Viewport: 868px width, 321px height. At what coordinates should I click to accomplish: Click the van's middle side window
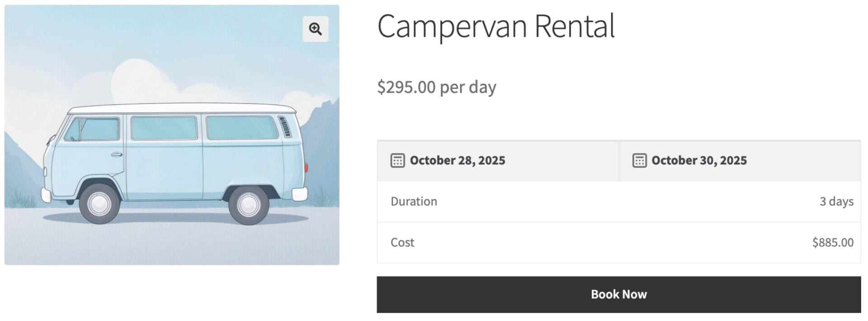(164, 128)
